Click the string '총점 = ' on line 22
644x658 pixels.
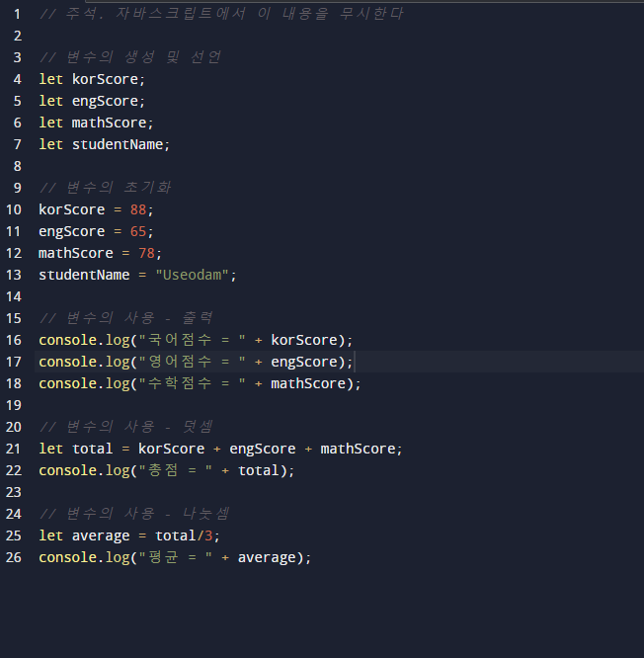pyautogui.click(x=176, y=470)
